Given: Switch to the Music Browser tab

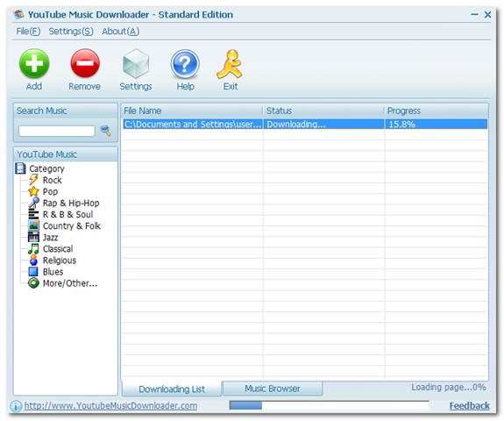Looking at the screenshot, I should coord(273,389).
